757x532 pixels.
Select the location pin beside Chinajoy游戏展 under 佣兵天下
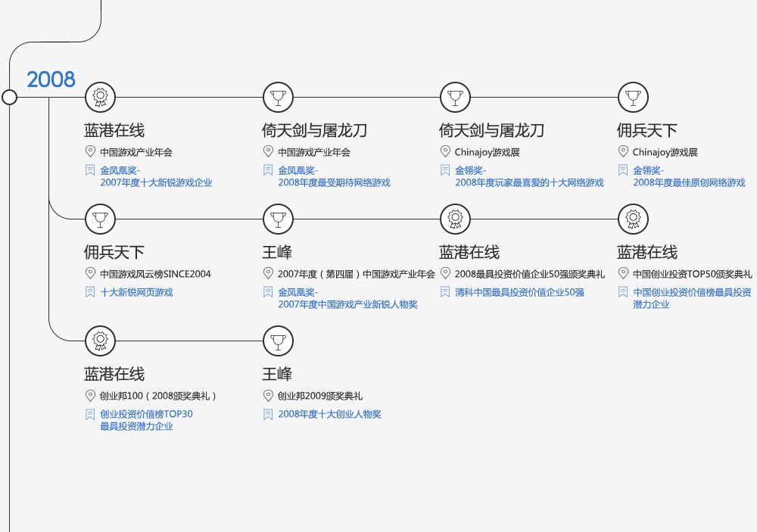pyautogui.click(x=623, y=151)
